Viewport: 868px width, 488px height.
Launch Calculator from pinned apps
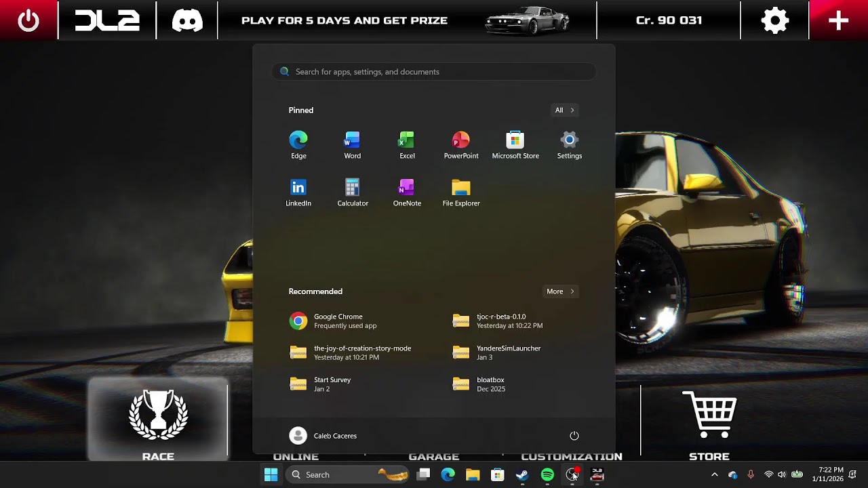[353, 193]
